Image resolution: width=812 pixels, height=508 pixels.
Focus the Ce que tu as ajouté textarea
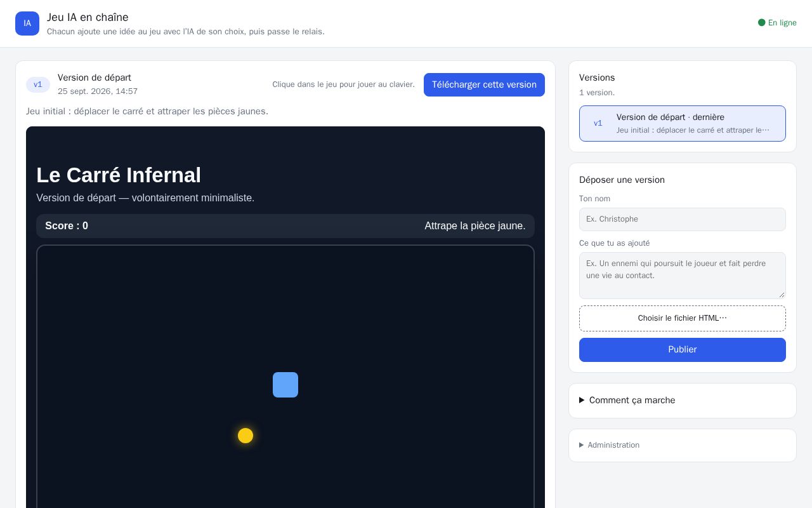coord(683,276)
